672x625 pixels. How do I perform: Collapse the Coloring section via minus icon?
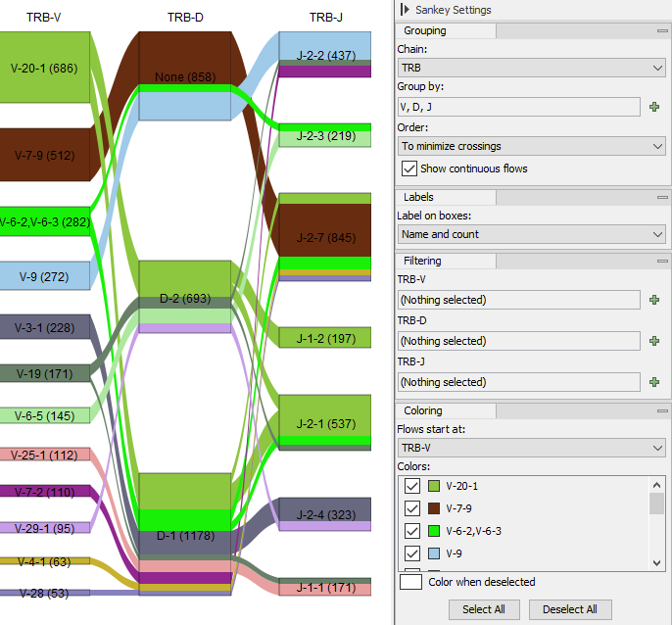[x=660, y=411]
